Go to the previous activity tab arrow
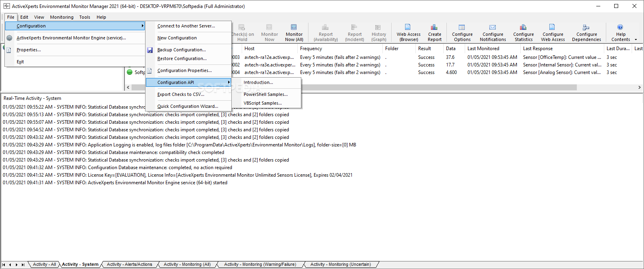The image size is (644, 269). pos(10,265)
